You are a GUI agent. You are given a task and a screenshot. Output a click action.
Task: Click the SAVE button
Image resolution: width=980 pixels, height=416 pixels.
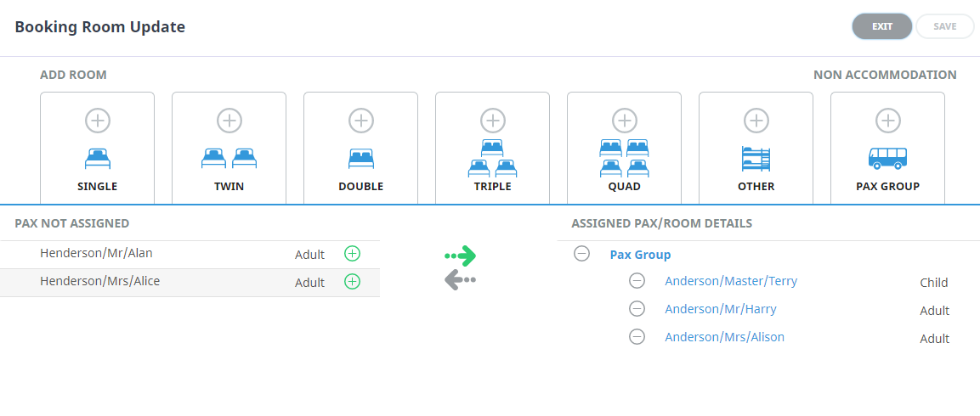point(945,26)
